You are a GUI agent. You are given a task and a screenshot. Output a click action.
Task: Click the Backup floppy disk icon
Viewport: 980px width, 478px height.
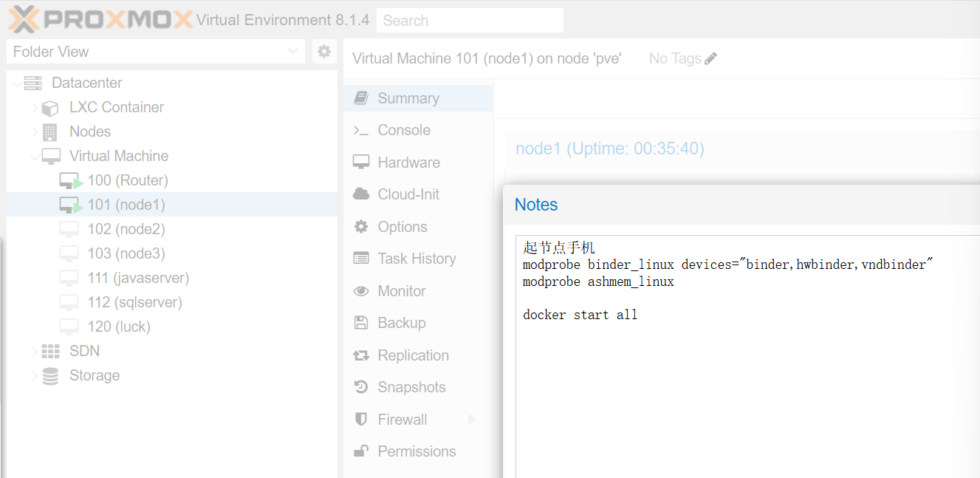(361, 323)
